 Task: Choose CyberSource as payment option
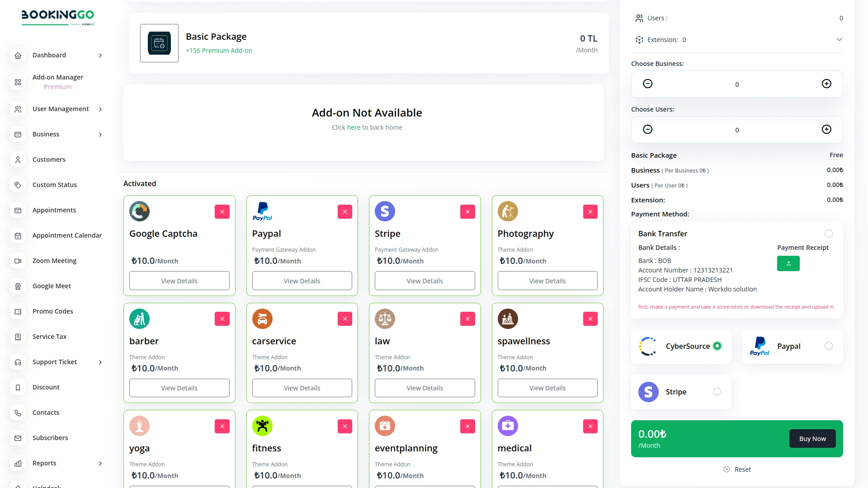coord(717,346)
